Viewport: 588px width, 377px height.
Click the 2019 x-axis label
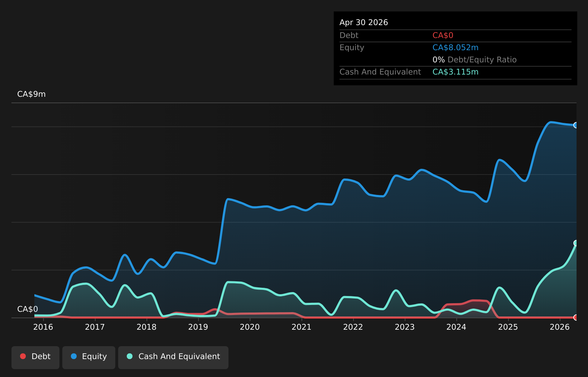point(198,327)
